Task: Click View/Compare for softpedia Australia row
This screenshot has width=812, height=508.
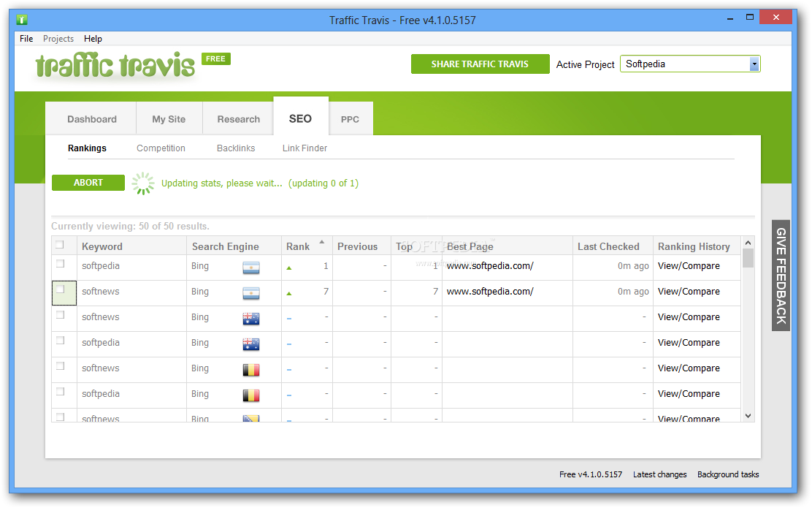Action: (x=689, y=343)
